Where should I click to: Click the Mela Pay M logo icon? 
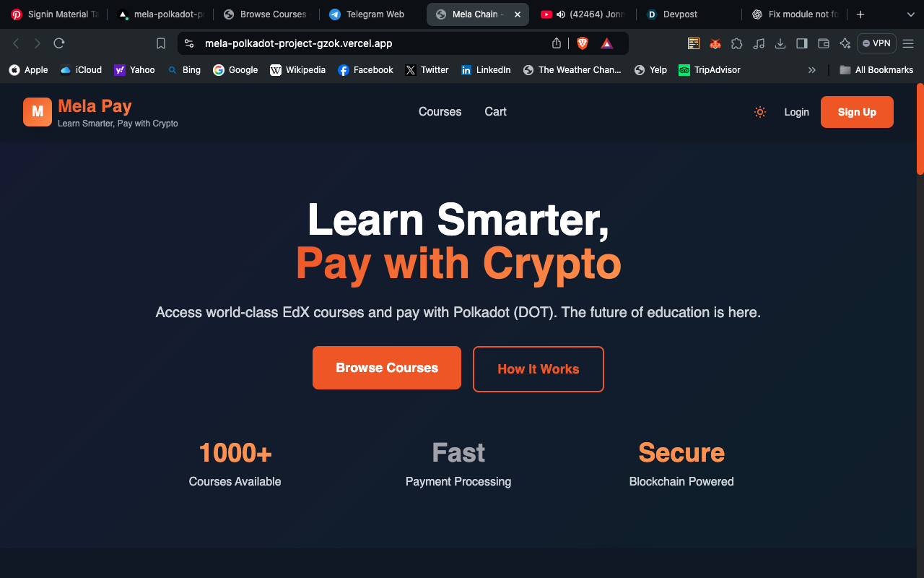tap(38, 112)
